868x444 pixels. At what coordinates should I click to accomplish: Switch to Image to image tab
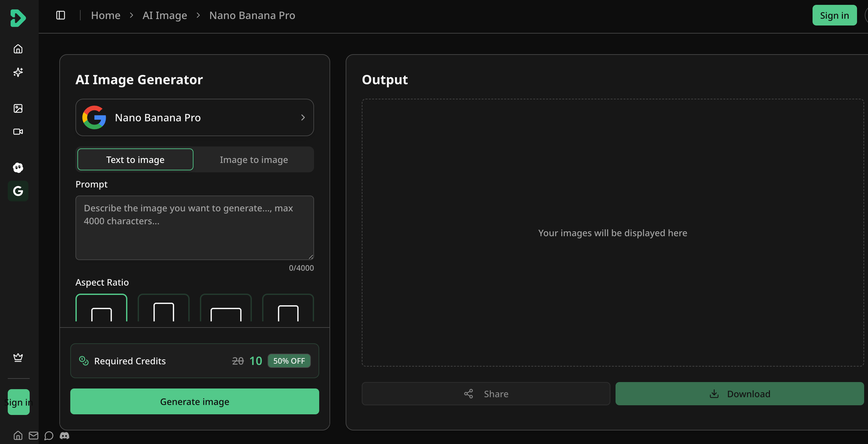click(x=254, y=159)
